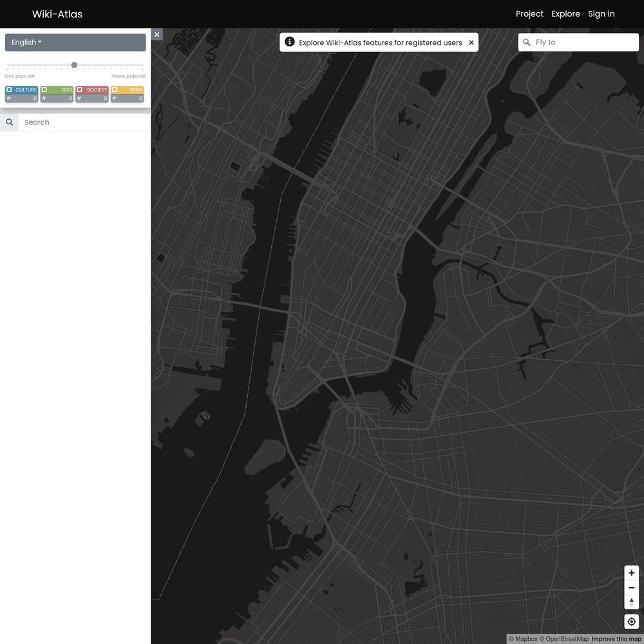Viewport: 644px width, 644px height.
Task: Reset map bearing with compass button
Action: (631, 602)
